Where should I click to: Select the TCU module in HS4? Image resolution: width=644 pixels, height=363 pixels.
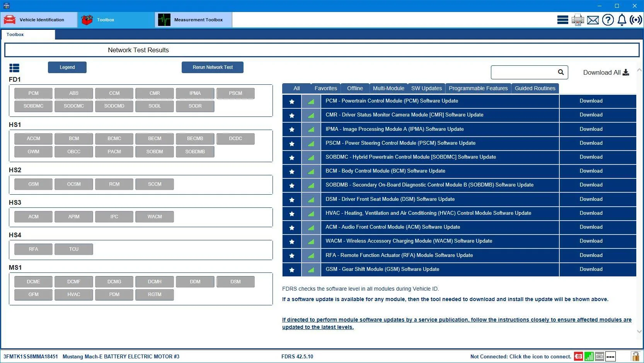click(x=74, y=249)
